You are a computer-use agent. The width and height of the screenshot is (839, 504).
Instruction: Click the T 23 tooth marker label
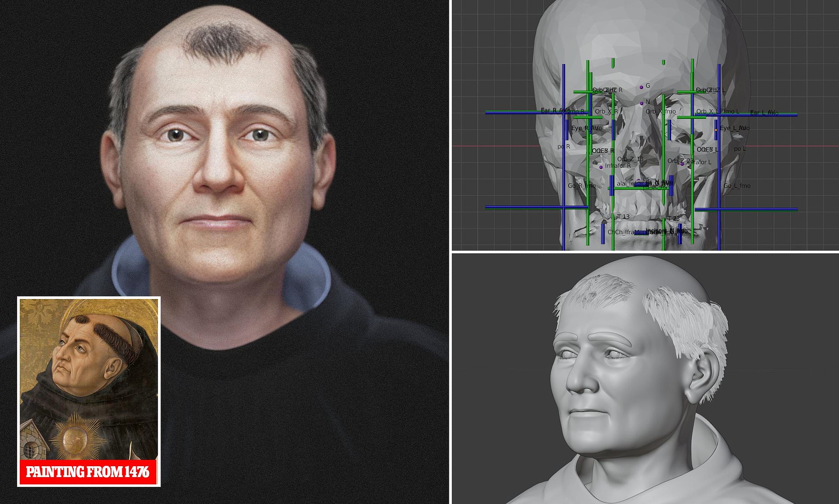coord(673,219)
